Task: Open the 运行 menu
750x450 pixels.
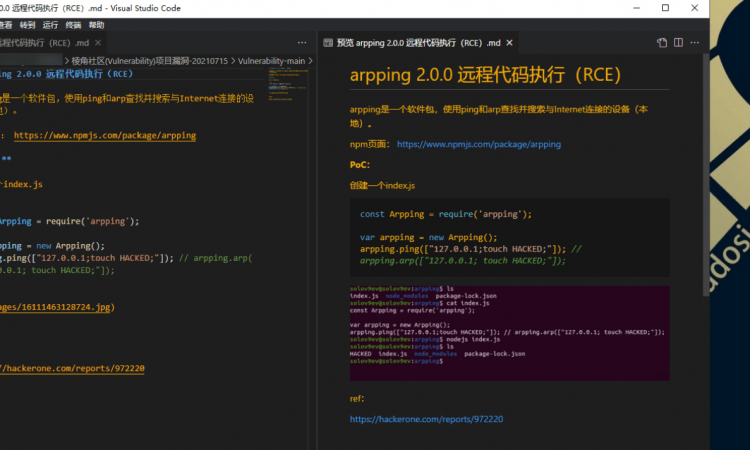Action: [x=50, y=25]
